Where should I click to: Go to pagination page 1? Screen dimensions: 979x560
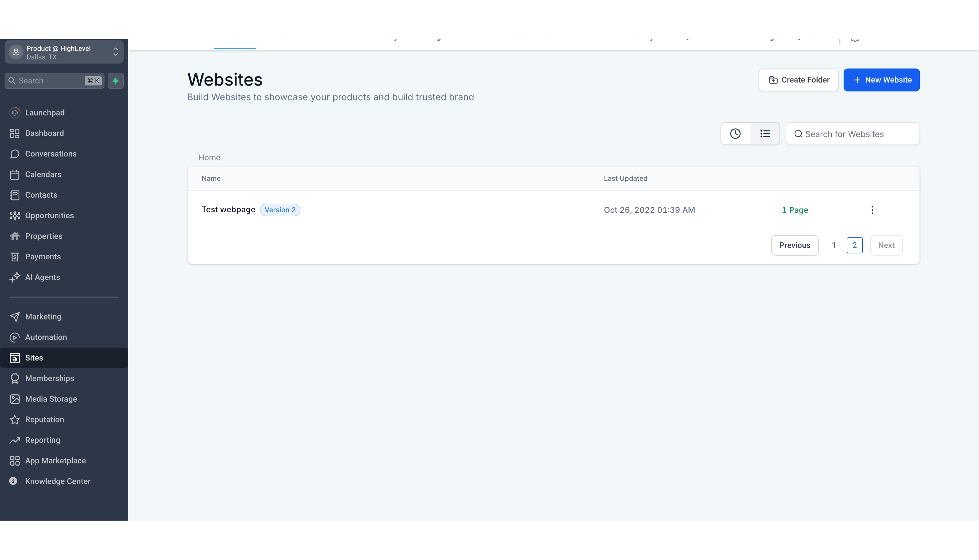[x=834, y=245]
